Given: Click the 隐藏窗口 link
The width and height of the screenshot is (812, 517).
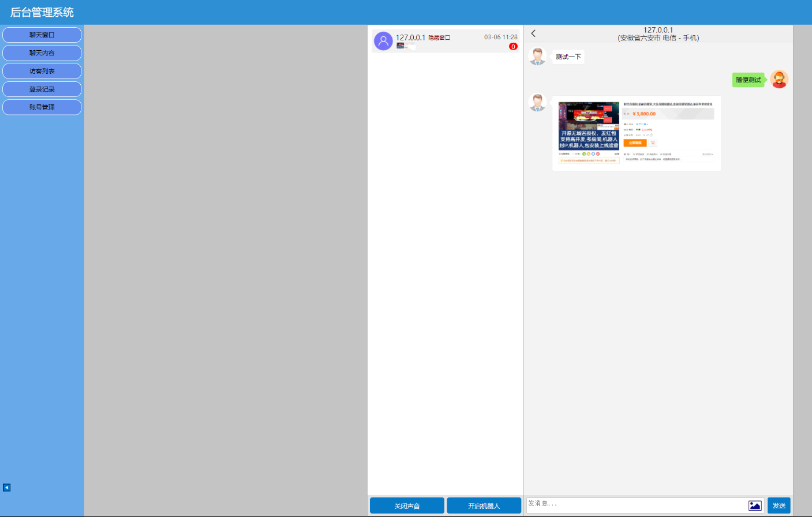Looking at the screenshot, I should coord(439,38).
